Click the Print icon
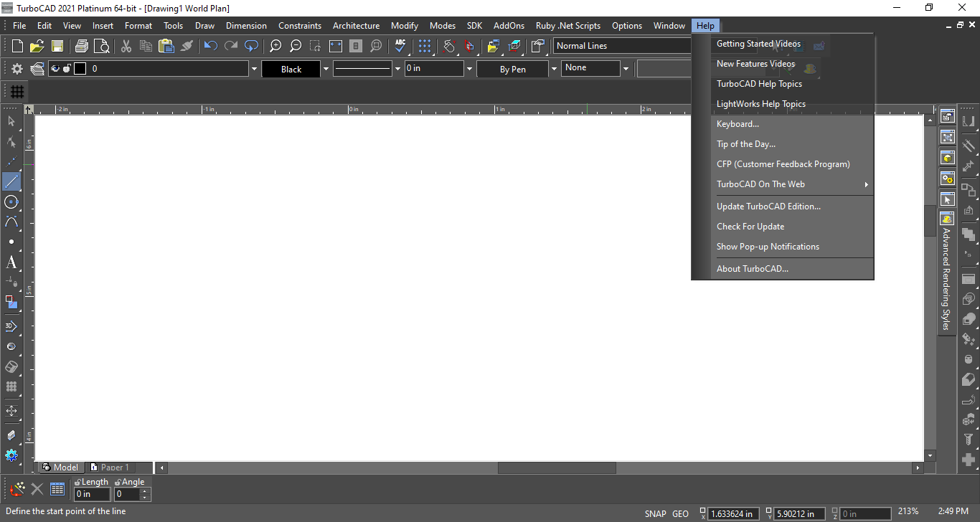This screenshot has height=522, width=980. pyautogui.click(x=82, y=46)
